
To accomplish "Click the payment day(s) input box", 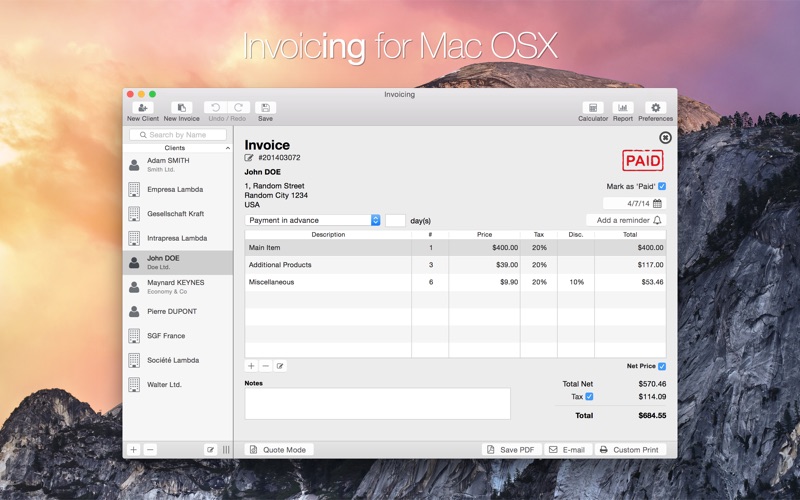I will [x=395, y=220].
